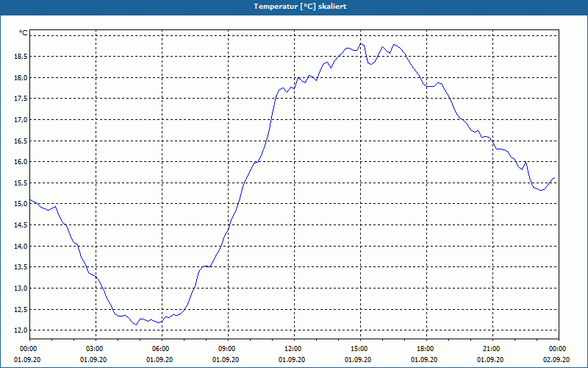
Task: Click the 12:00 time label
Action: pos(295,349)
